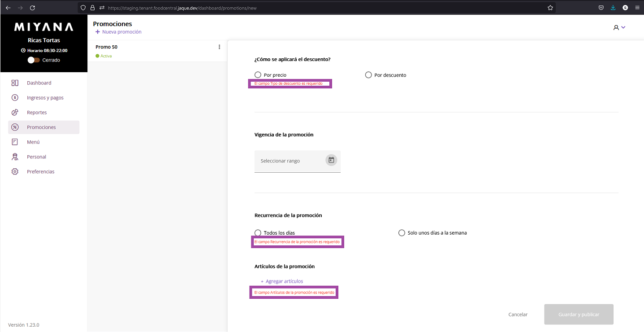644x332 pixels.
Task: Click the Promociones page heading
Action: click(112, 24)
